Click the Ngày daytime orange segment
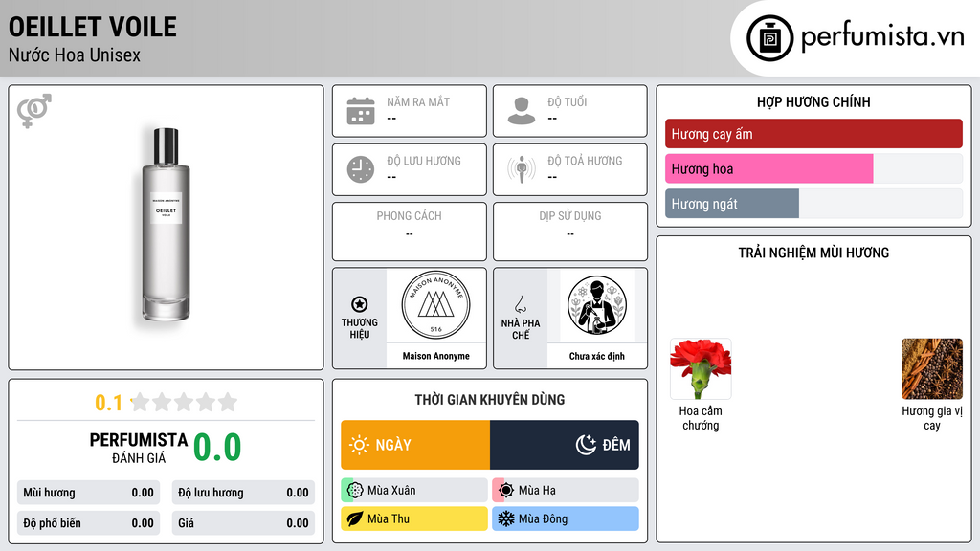 pos(415,445)
